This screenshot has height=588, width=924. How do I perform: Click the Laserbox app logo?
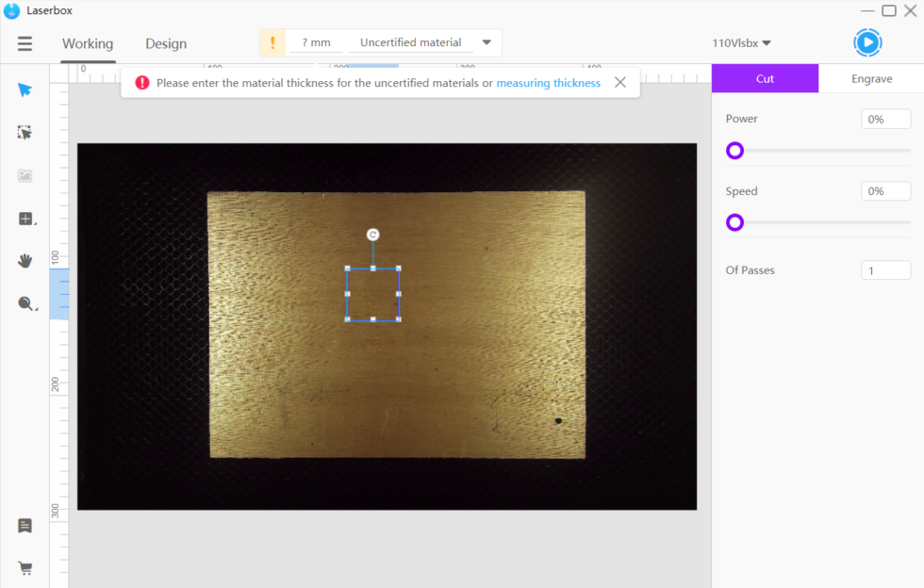click(x=11, y=10)
